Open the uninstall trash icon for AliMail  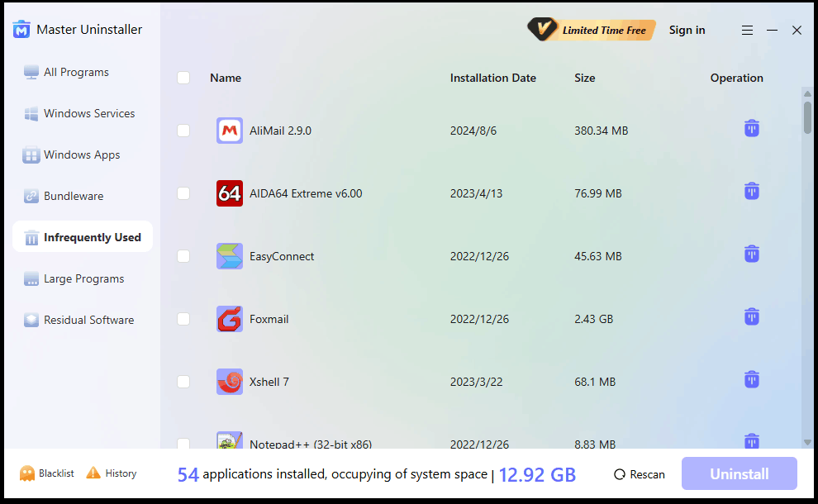[751, 128]
